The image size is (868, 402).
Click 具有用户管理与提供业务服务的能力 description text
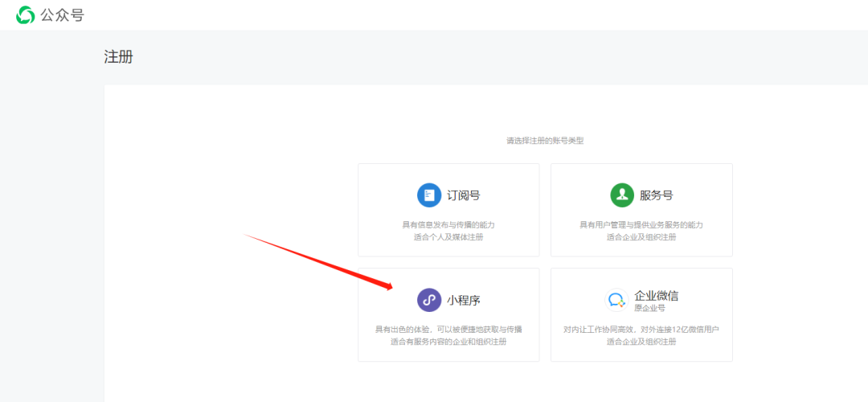coord(641,224)
